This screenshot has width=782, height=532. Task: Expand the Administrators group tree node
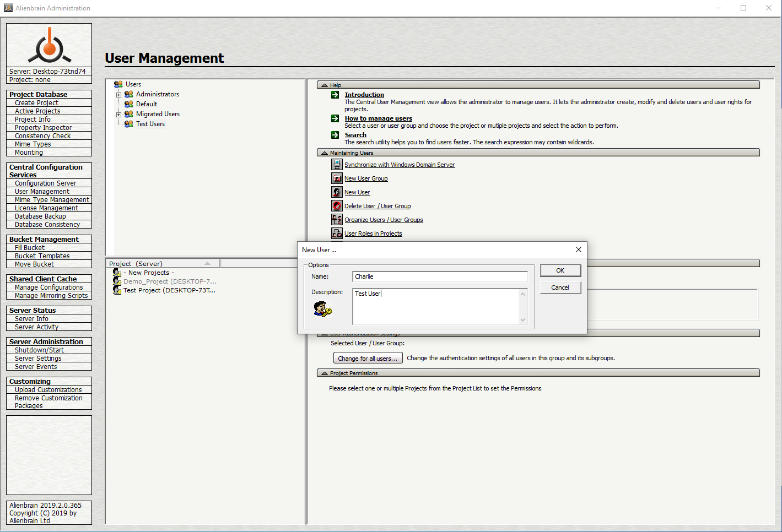118,95
